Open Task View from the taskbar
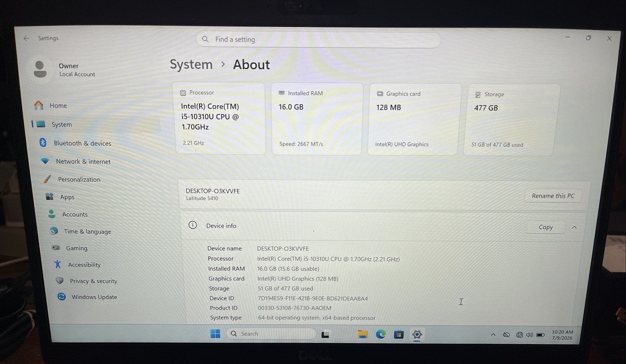The width and height of the screenshot is (626, 364). click(325, 334)
